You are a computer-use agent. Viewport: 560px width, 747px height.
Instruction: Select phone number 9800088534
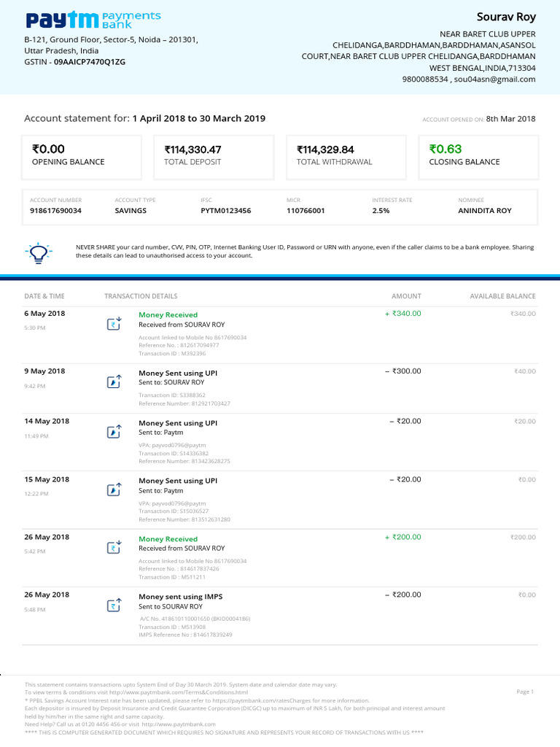coord(425,79)
